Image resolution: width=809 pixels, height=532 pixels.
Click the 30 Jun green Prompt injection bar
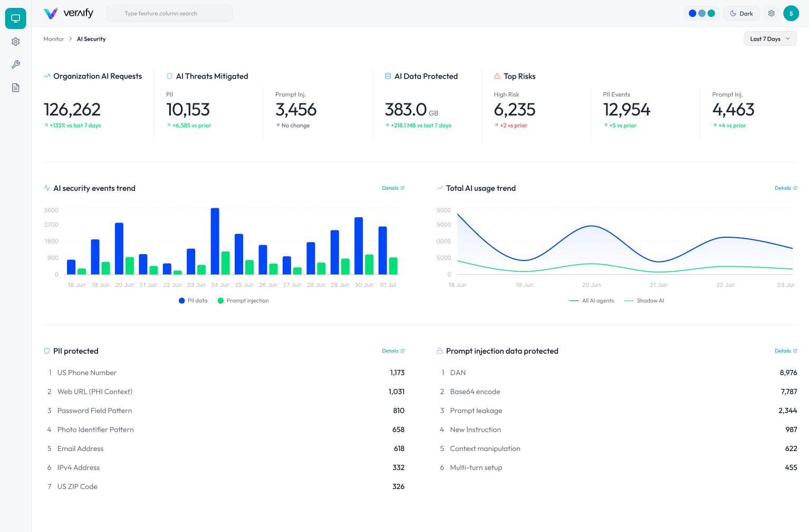coord(369,265)
